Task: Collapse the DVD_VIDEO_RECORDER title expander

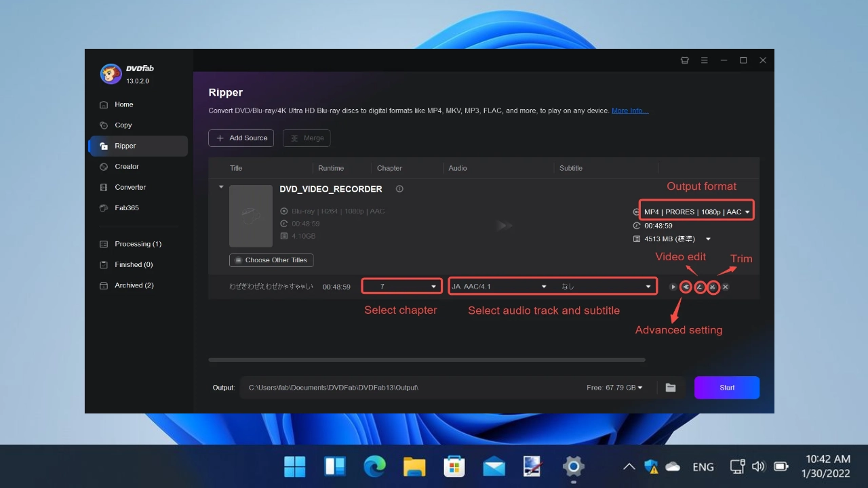Action: [221, 187]
